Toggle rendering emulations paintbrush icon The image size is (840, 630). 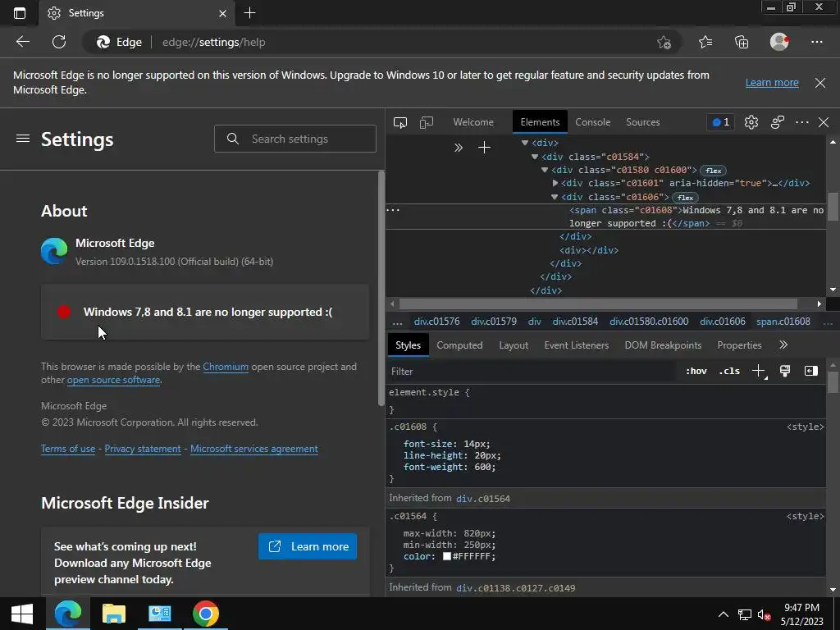[x=785, y=371]
